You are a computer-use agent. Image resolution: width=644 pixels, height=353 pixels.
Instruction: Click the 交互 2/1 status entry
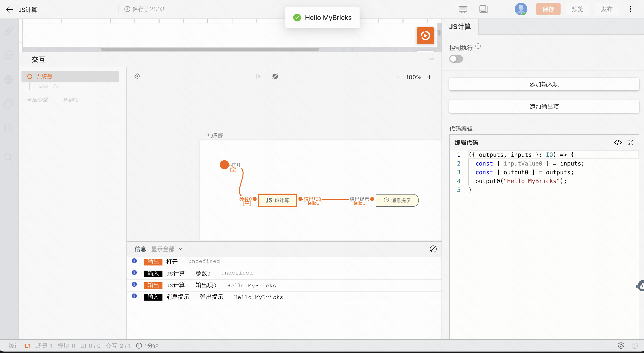click(x=118, y=346)
